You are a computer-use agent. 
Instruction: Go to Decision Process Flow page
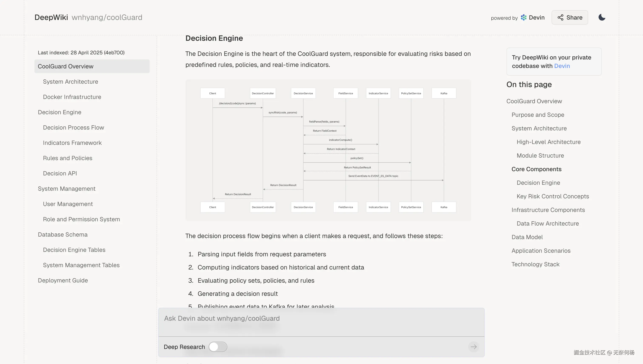pos(73,127)
